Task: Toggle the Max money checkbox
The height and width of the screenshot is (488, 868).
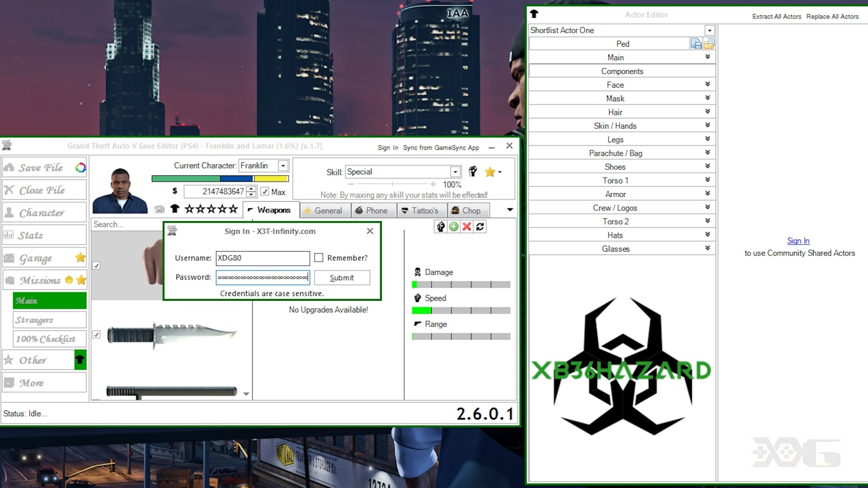Action: point(265,191)
